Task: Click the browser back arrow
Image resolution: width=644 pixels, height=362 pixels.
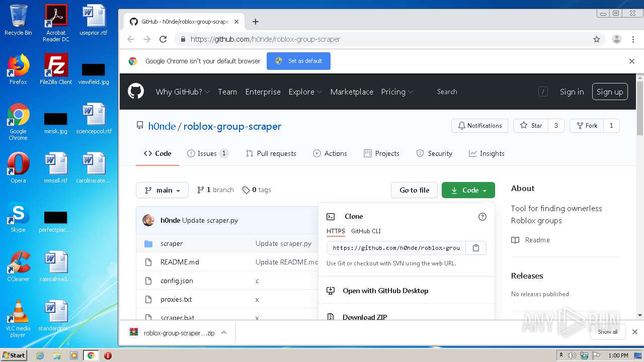Action: pos(131,39)
